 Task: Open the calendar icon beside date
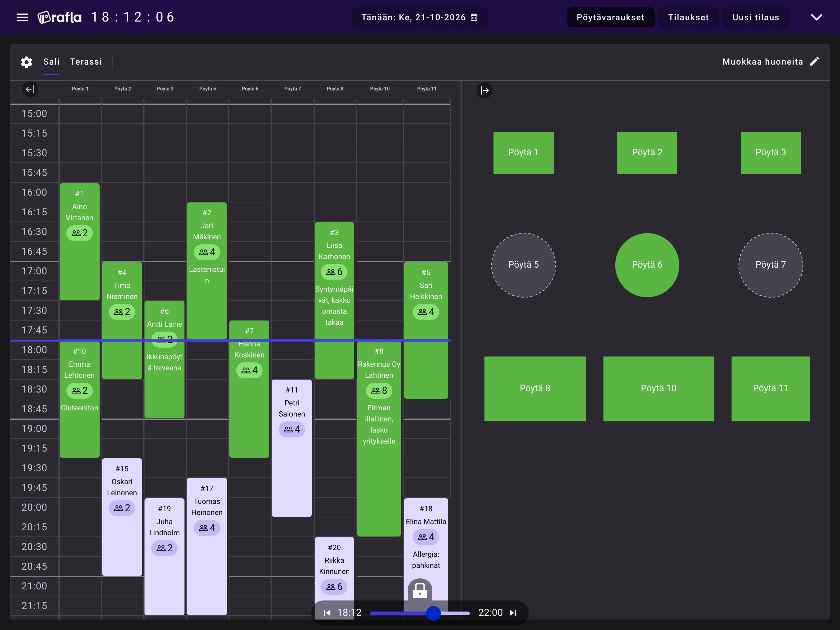474,18
